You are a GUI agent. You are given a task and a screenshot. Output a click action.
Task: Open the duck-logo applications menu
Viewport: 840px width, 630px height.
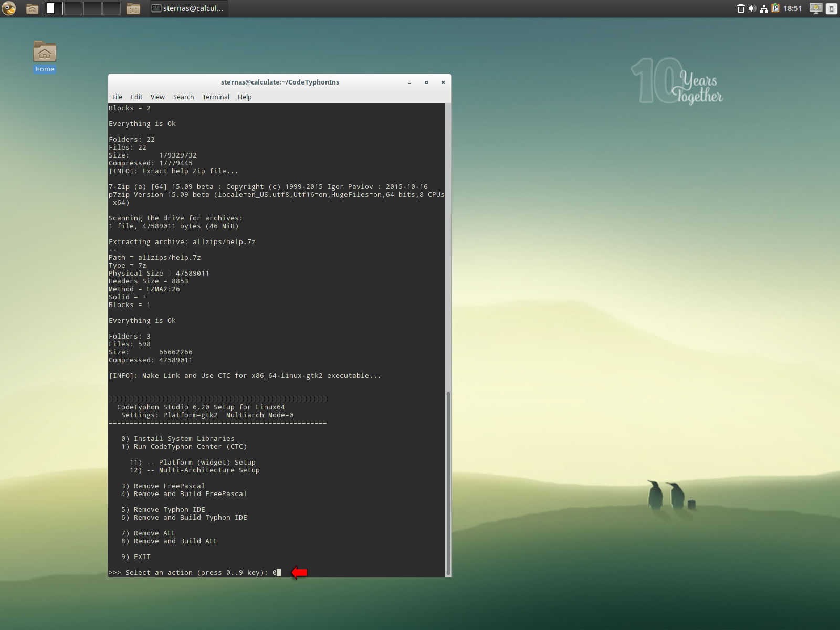pos(9,8)
